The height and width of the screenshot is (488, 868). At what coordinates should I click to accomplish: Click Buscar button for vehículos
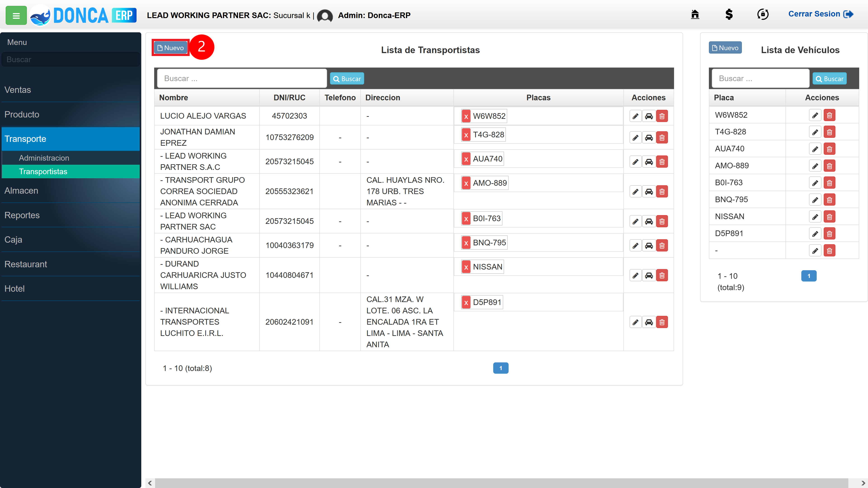tap(829, 79)
